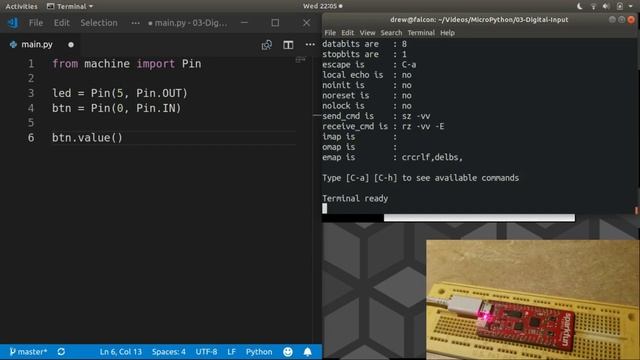Open the Selection menu in VS Code
The height and width of the screenshot is (360, 640).
point(99,23)
